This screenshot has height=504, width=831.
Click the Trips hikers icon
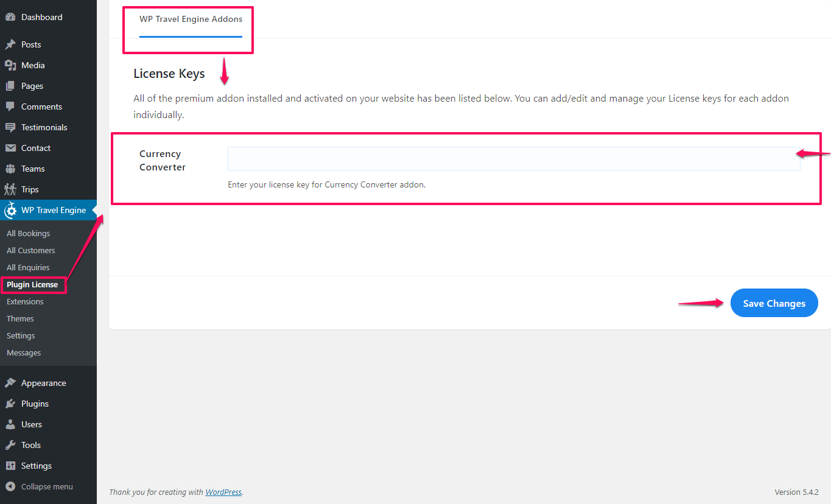click(10, 189)
